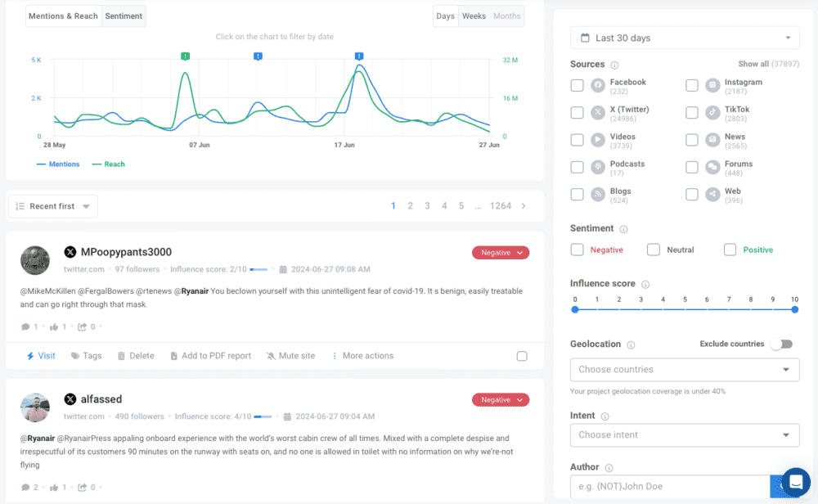This screenshot has width=818, height=504.
Task: Click the Web source share icon
Action: (712, 194)
